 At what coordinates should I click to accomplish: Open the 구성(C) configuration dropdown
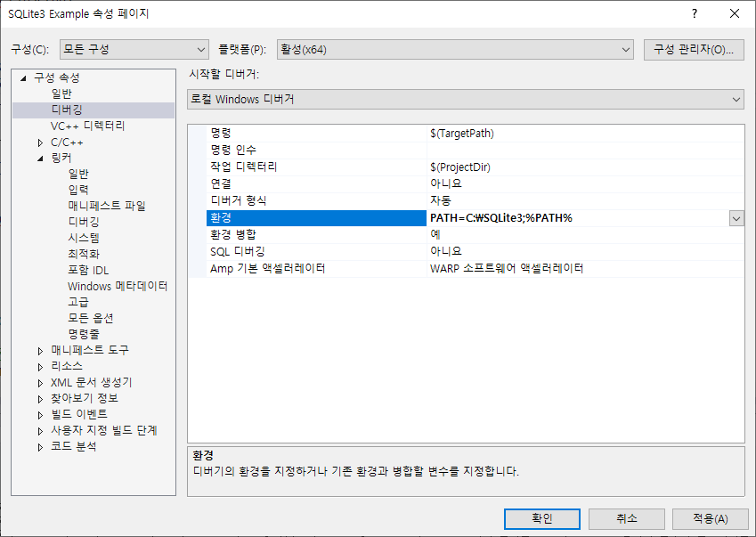(134, 50)
